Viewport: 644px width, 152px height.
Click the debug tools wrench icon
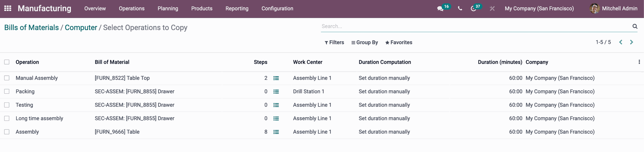point(492,9)
